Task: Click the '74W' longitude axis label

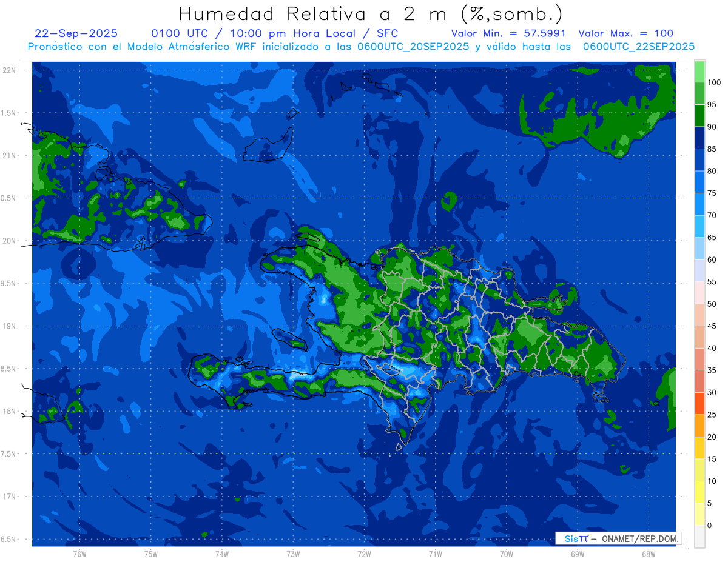Action: 222,554
